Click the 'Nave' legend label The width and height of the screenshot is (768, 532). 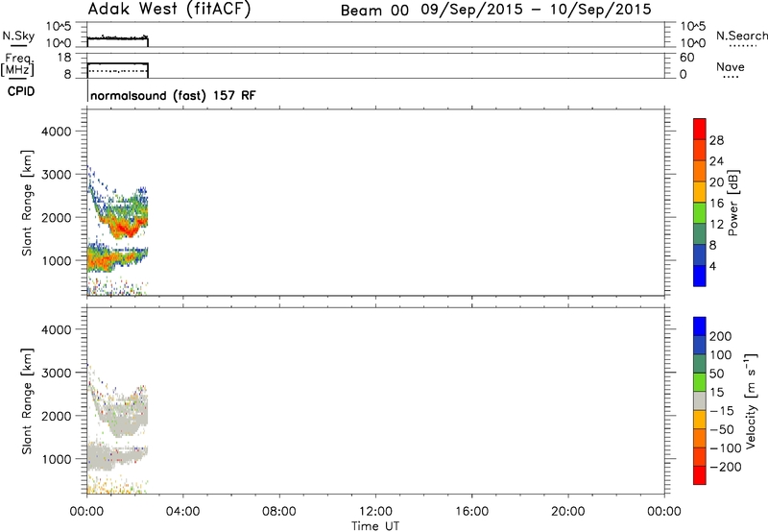[x=731, y=66]
